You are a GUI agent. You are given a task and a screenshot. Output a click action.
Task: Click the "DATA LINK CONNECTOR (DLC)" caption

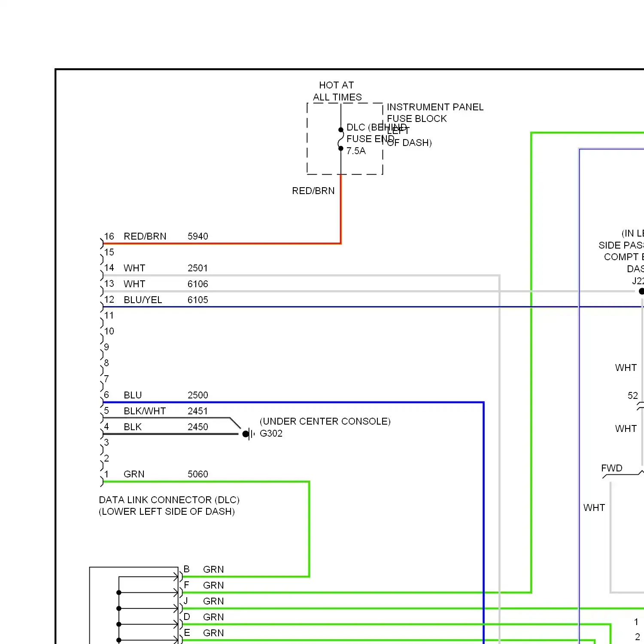click(169, 500)
